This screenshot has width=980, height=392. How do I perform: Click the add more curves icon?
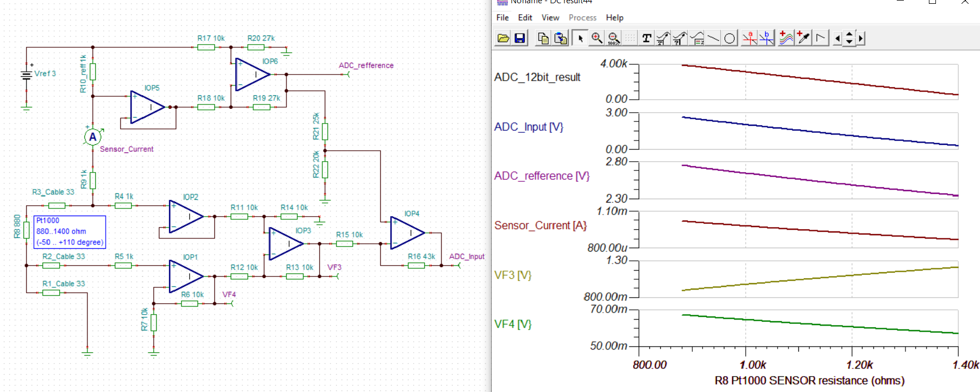coord(786,38)
